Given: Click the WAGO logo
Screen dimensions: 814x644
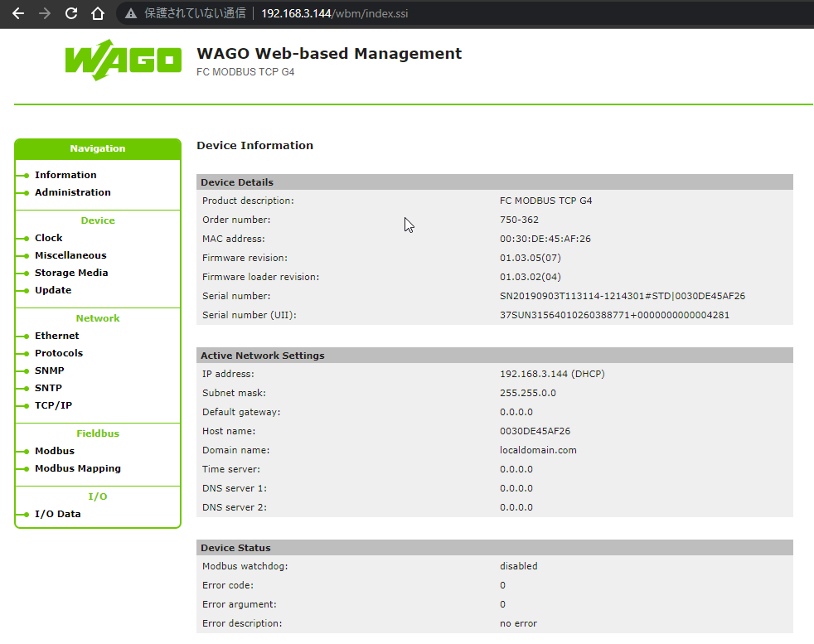Looking at the screenshot, I should 123,61.
